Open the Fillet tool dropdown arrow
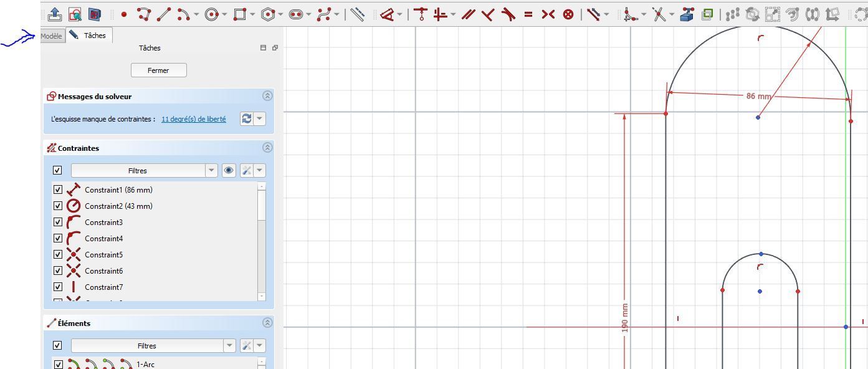Image resolution: width=868 pixels, height=369 pixels. point(644,14)
